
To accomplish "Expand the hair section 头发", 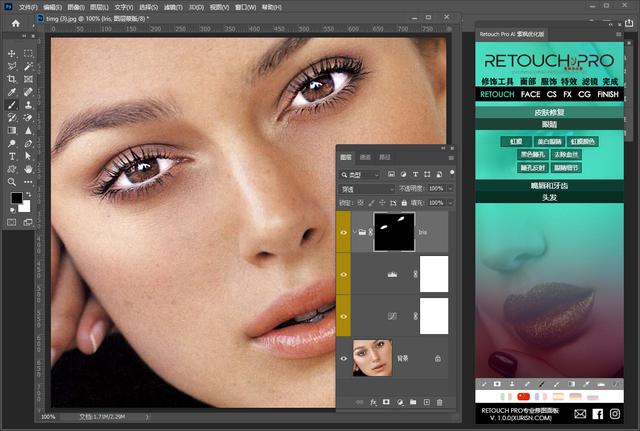I will [x=549, y=198].
